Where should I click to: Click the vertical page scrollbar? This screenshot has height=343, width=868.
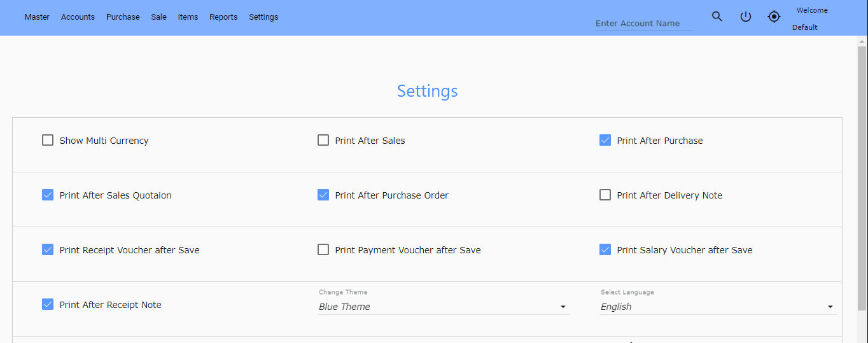pyautogui.click(x=862, y=178)
